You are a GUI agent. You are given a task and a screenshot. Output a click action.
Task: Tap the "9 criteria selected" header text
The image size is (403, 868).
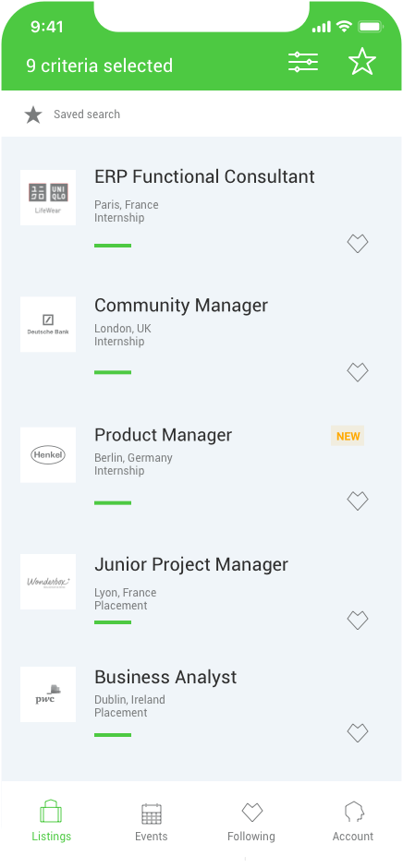[100, 66]
